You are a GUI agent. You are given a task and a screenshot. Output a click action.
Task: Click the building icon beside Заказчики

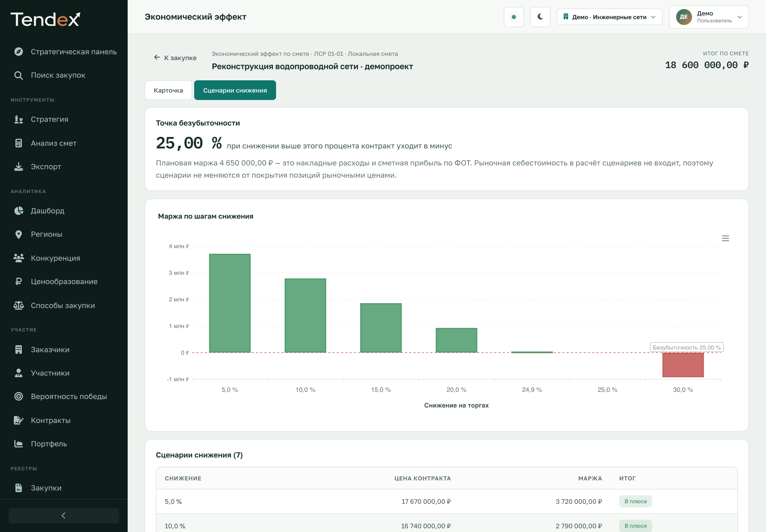pos(19,349)
